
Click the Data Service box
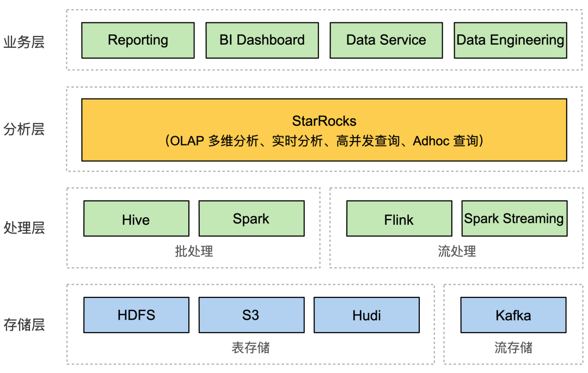click(386, 40)
